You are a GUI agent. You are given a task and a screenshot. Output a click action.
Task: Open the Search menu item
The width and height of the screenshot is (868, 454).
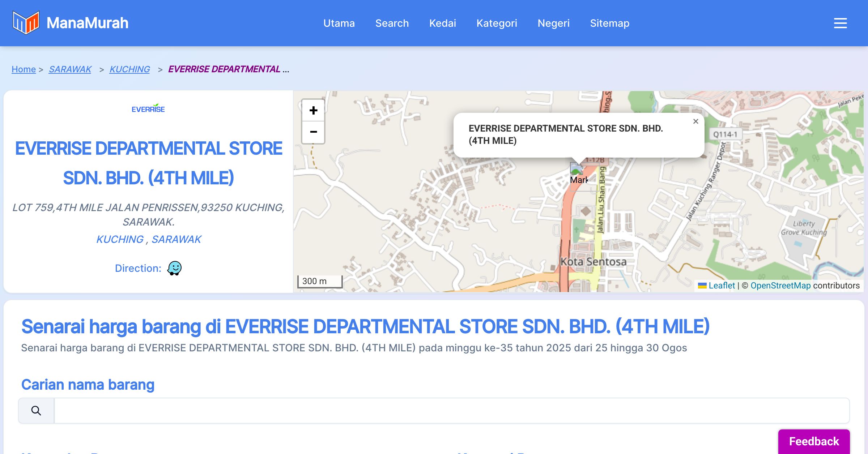click(x=392, y=23)
